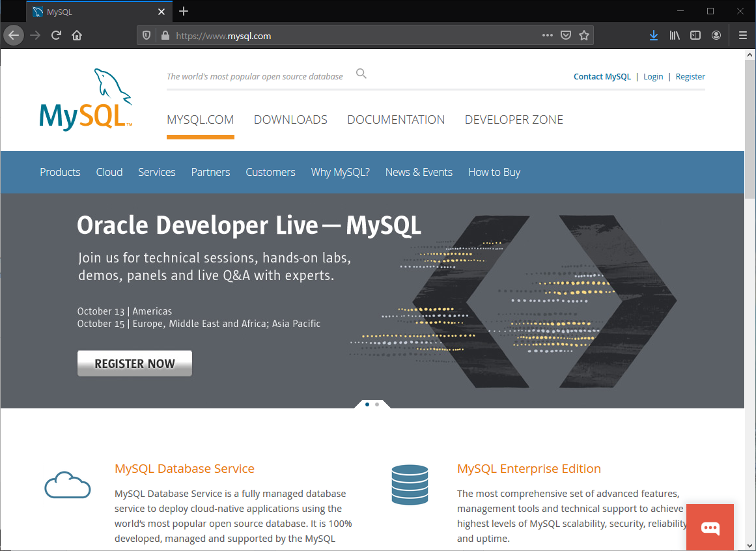Open the MySQL Database Service heading link

click(x=184, y=468)
